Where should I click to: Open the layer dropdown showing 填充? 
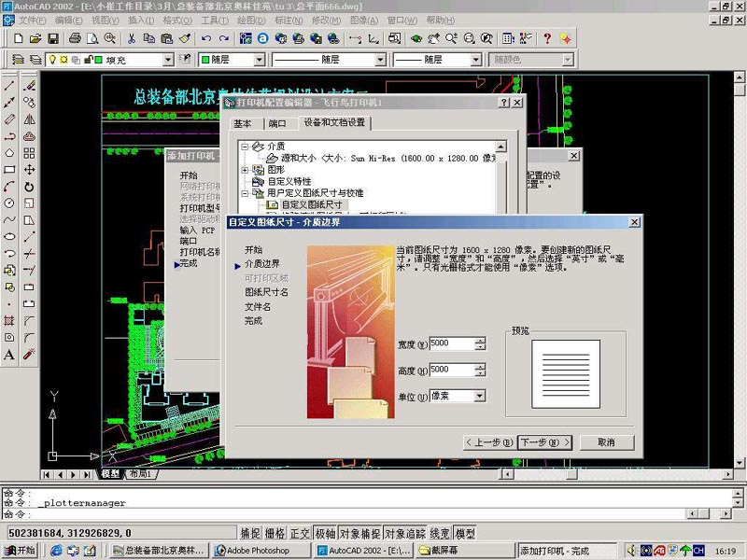pos(168,60)
